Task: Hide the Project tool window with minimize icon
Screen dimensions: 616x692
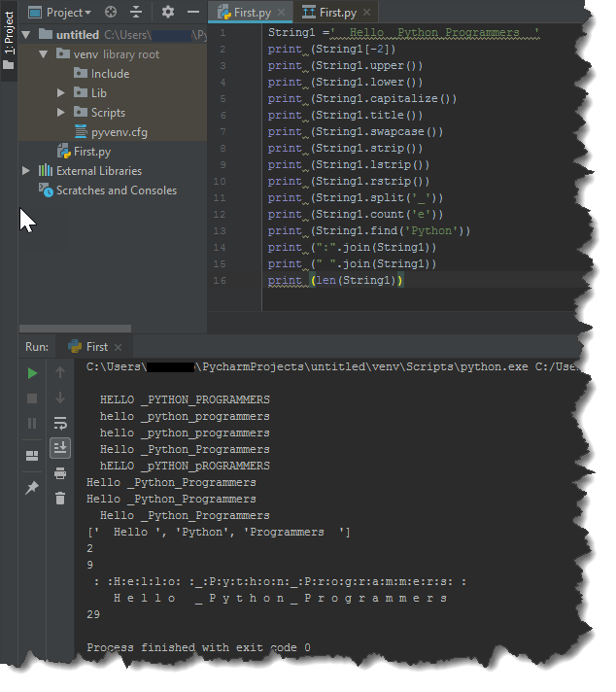Action: tap(190, 13)
